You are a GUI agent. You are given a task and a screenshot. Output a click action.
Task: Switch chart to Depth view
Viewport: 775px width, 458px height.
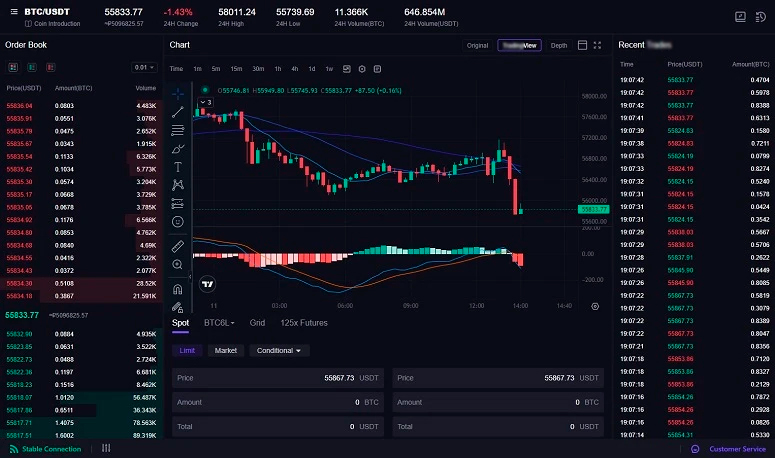pos(558,45)
